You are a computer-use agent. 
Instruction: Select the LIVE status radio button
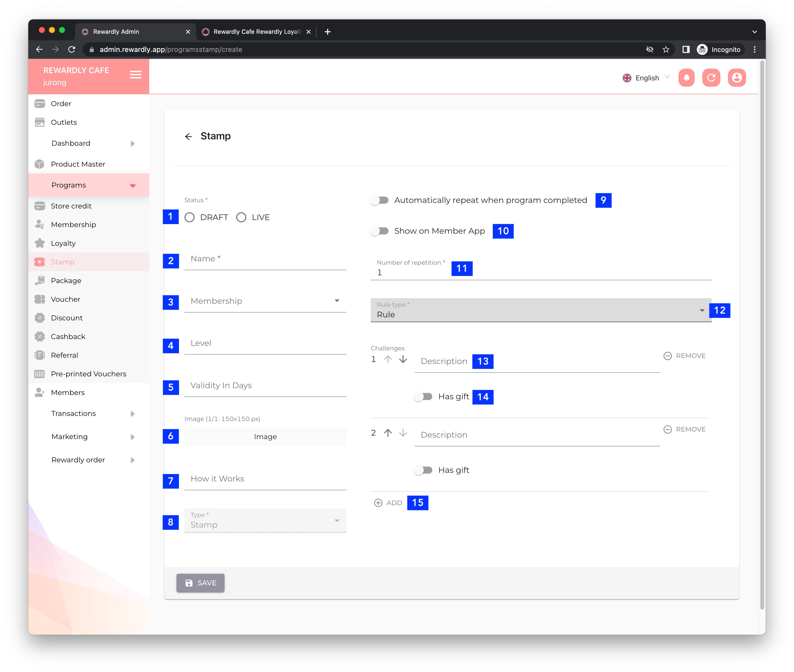(241, 217)
